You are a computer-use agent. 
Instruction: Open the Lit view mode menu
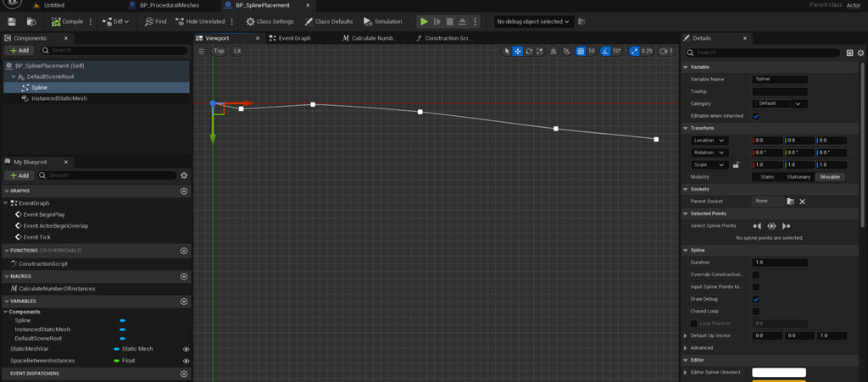pos(237,51)
